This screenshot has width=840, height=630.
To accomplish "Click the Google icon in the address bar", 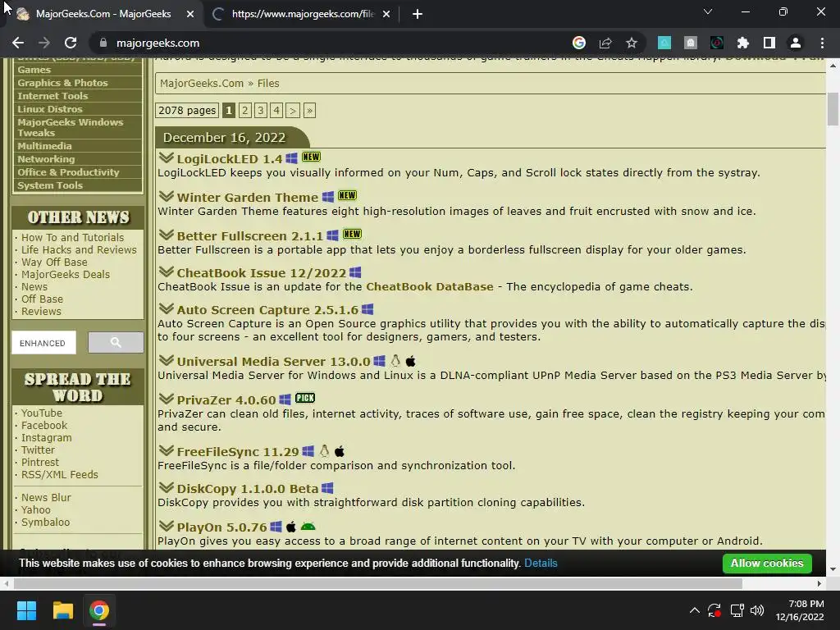I will [579, 43].
